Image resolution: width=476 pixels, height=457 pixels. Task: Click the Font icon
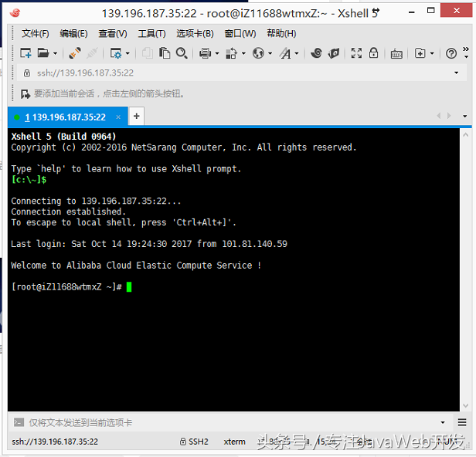[x=285, y=53]
